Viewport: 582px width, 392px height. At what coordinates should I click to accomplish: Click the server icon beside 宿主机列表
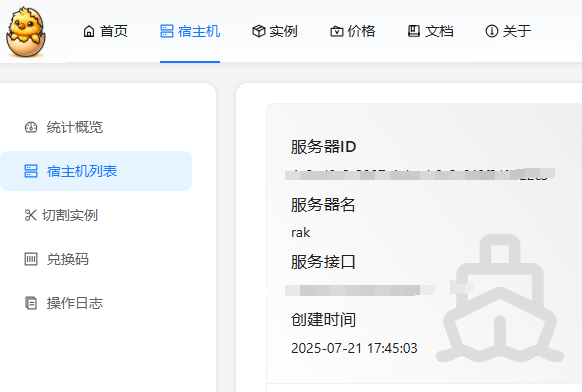click(31, 171)
